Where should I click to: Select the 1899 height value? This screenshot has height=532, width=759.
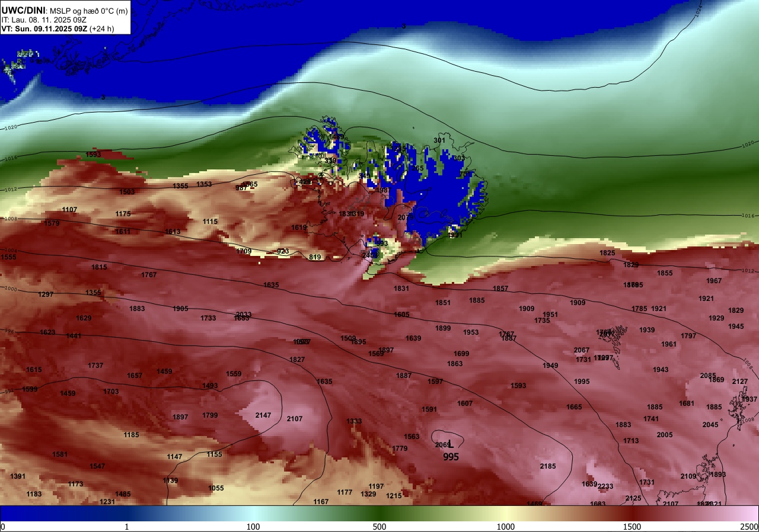tap(443, 328)
